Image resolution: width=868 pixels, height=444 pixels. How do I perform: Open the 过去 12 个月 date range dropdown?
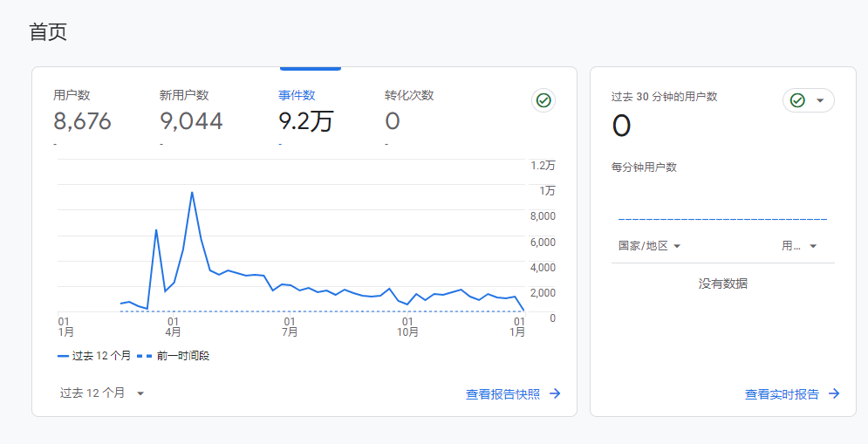[101, 393]
